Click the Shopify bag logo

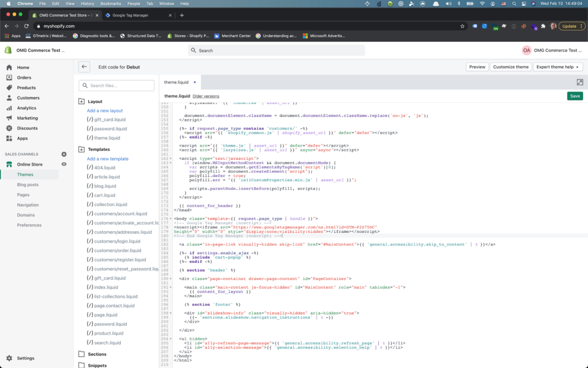pyautogui.click(x=8, y=50)
